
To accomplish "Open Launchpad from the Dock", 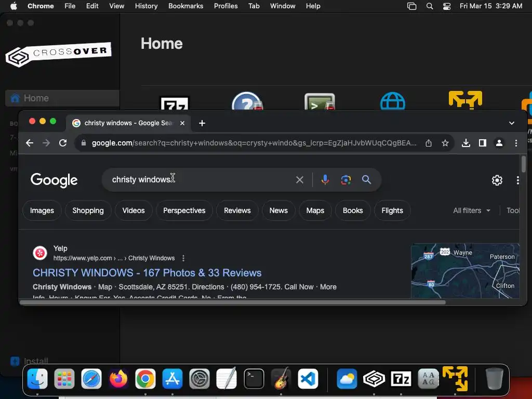I will point(64,379).
